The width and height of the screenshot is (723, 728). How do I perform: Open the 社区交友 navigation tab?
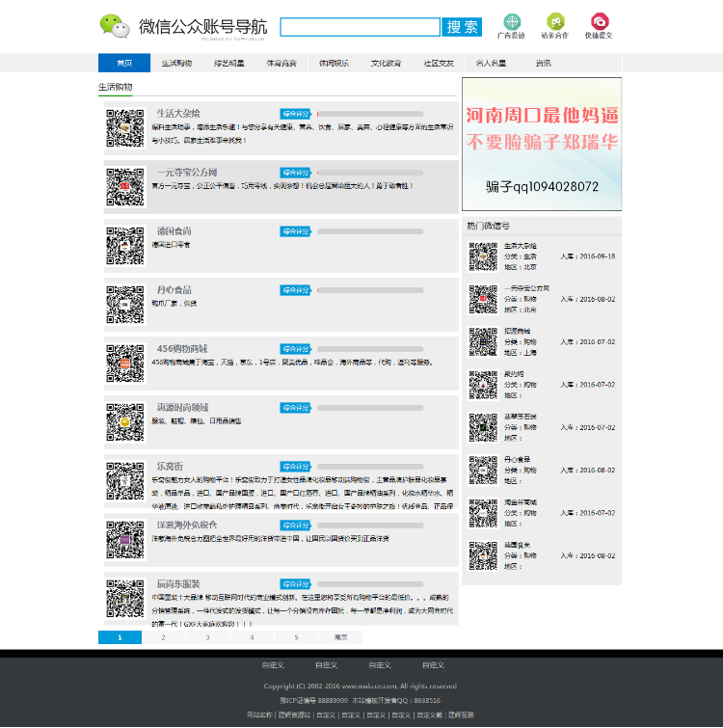tap(439, 63)
